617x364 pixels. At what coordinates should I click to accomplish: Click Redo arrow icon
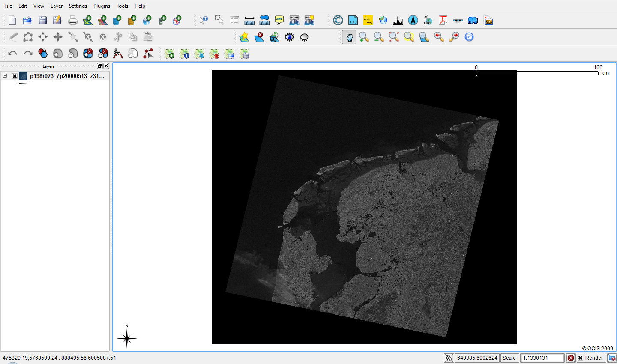[28, 54]
